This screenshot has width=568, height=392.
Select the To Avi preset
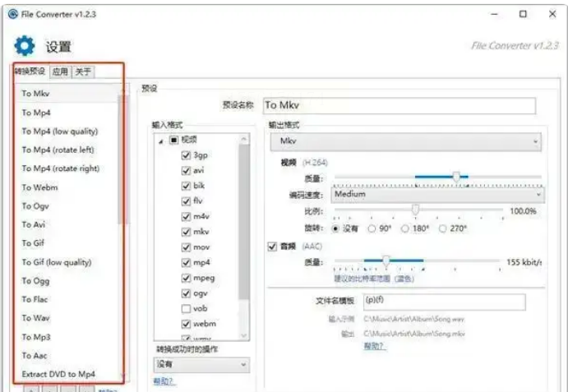click(x=67, y=224)
